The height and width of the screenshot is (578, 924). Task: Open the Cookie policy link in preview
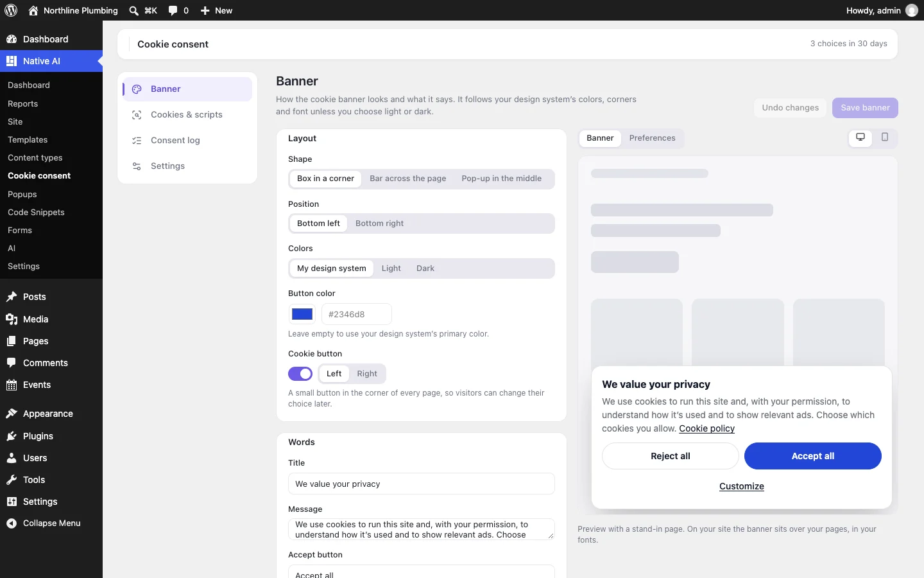(x=706, y=428)
